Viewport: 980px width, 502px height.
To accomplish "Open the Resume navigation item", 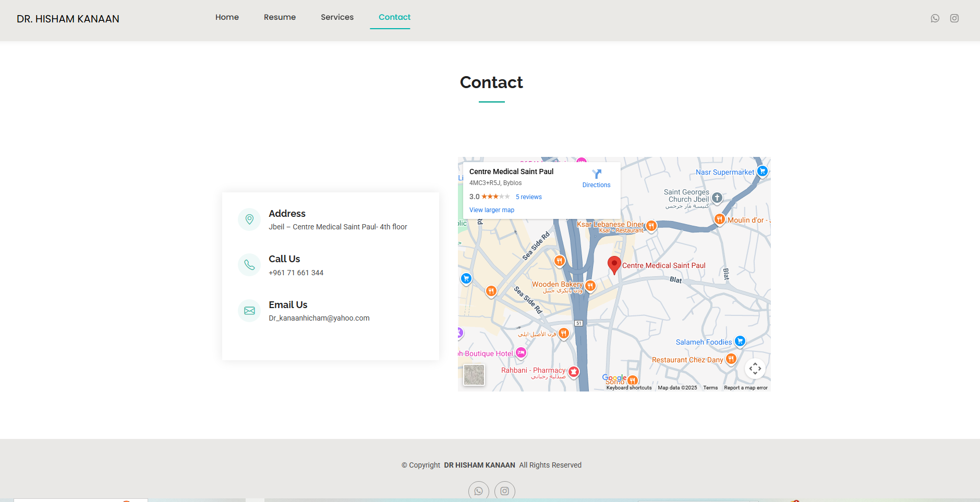I will click(280, 17).
